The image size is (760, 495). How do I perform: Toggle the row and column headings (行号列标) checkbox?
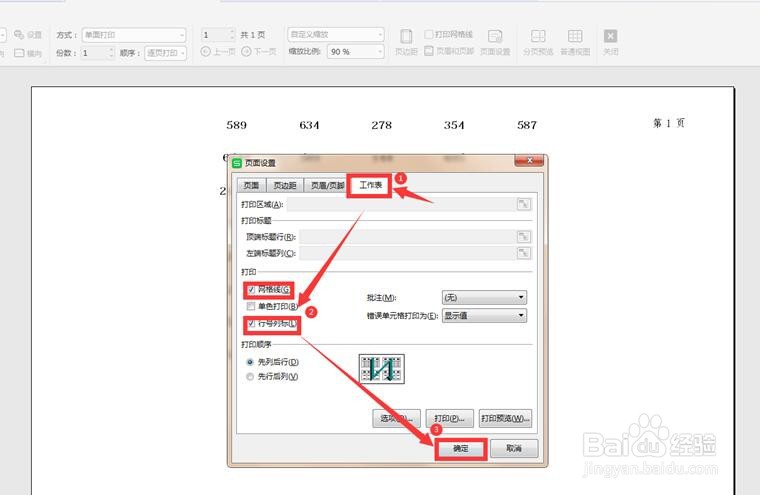pos(251,324)
